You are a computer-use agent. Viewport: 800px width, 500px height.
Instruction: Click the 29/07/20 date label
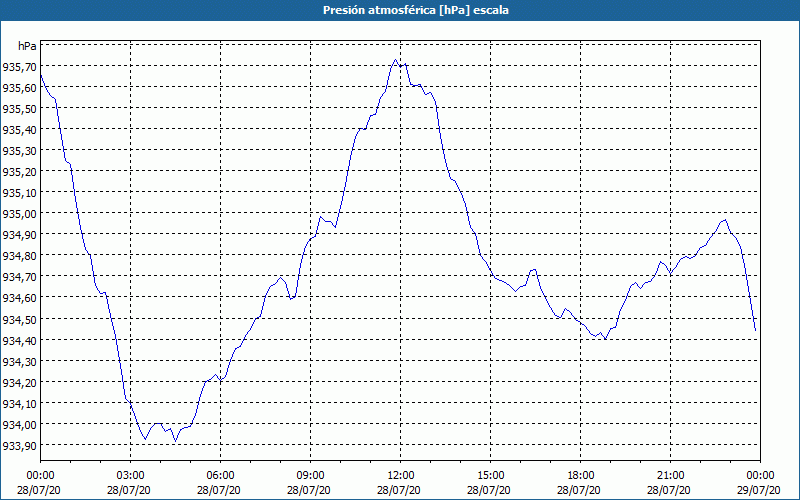coord(759,490)
